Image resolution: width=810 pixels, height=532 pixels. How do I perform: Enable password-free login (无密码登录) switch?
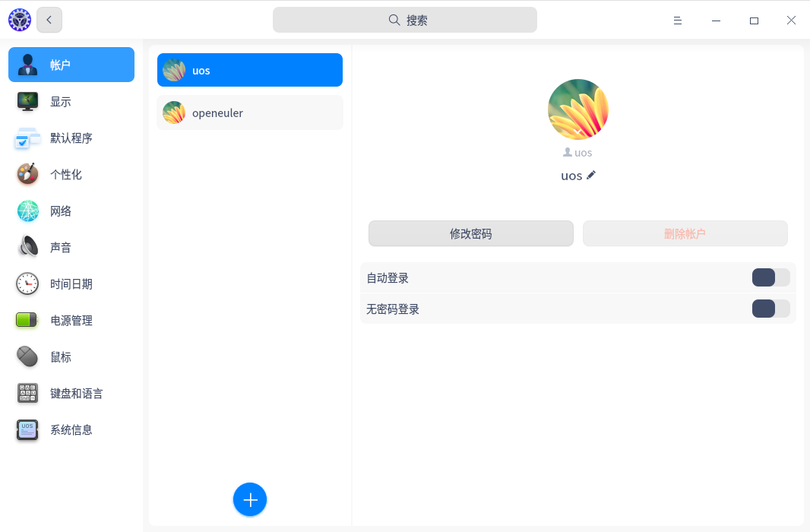770,309
